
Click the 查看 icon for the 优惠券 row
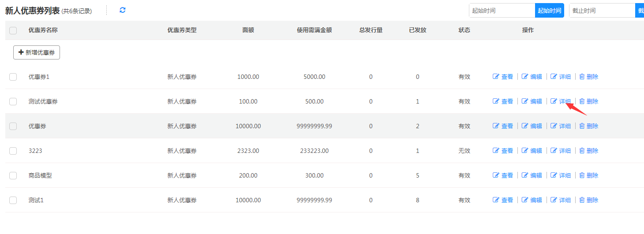point(496,126)
